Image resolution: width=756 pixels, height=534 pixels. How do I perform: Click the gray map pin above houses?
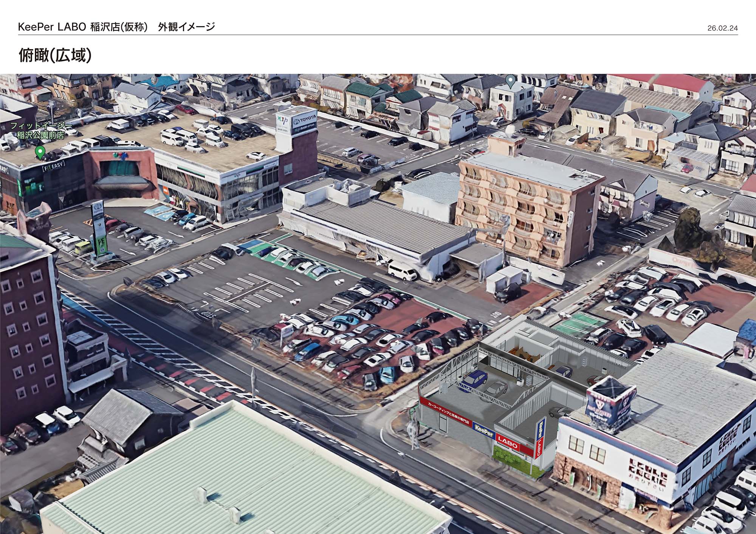click(510, 81)
